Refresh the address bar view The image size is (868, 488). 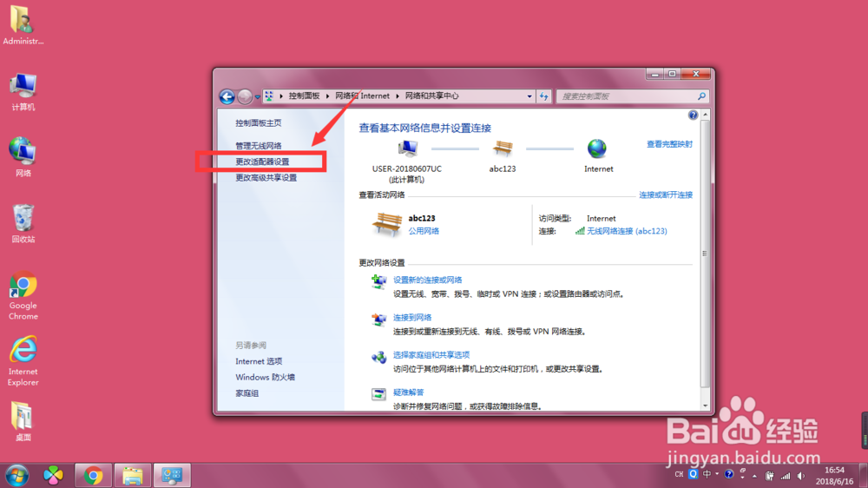point(543,96)
